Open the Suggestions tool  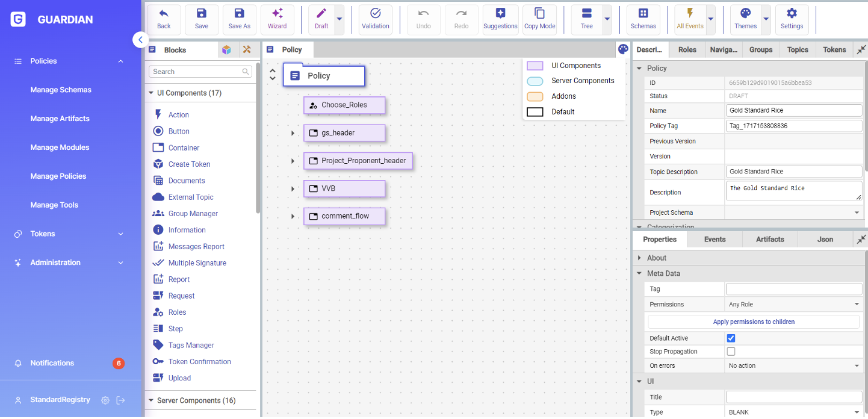500,19
